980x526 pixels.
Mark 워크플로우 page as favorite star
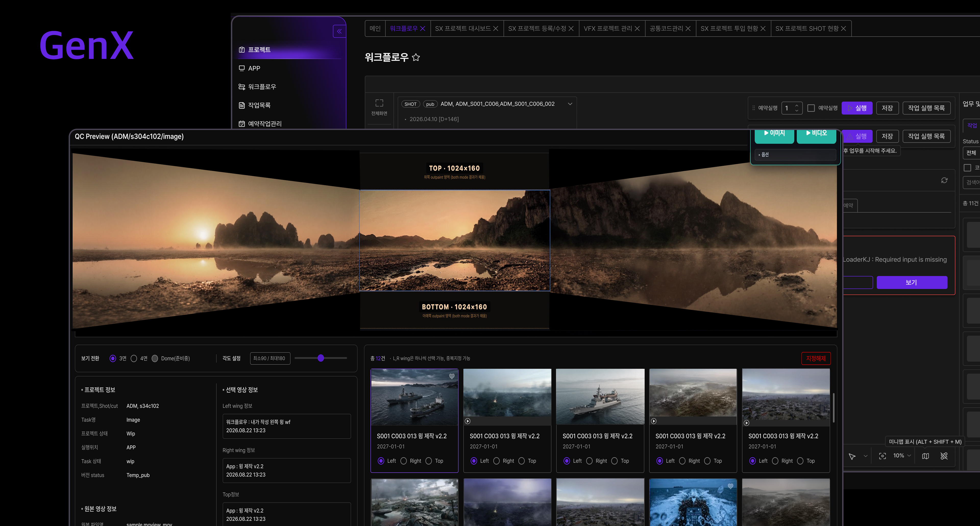click(x=416, y=57)
